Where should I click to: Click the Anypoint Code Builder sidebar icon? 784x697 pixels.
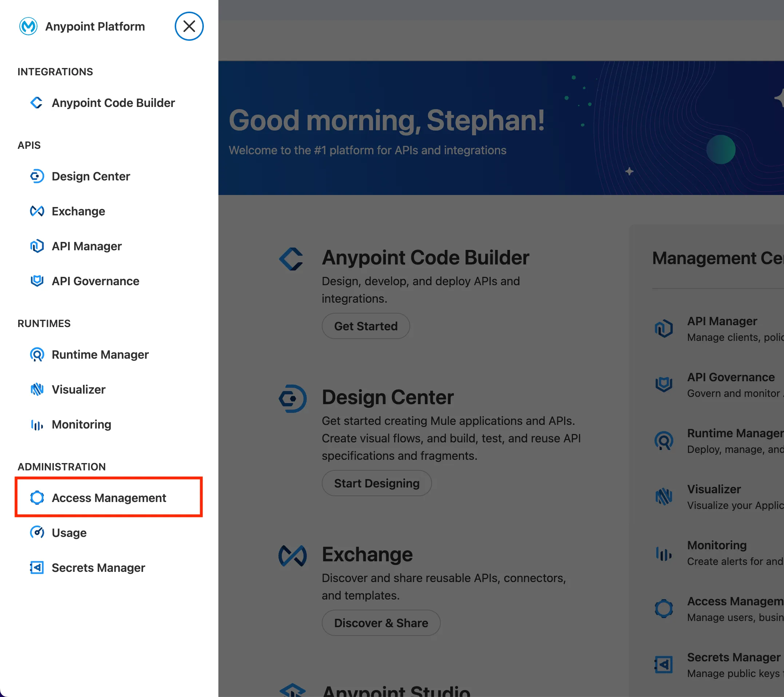click(37, 103)
